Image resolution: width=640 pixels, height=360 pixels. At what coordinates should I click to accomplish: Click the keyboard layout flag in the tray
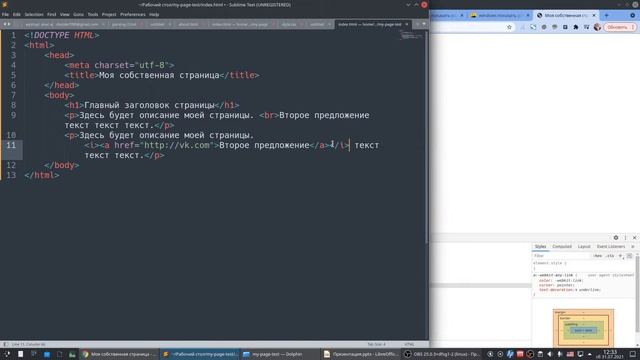[x=570, y=354]
